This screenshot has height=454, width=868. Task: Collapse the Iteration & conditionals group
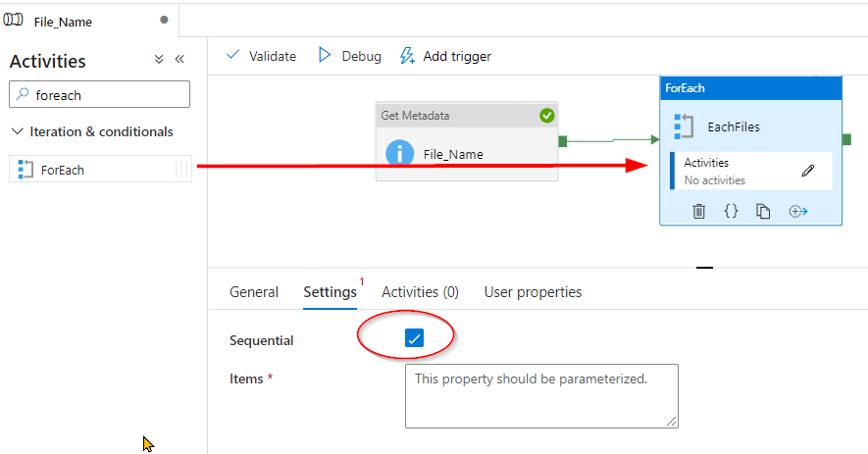pyautogui.click(x=18, y=131)
